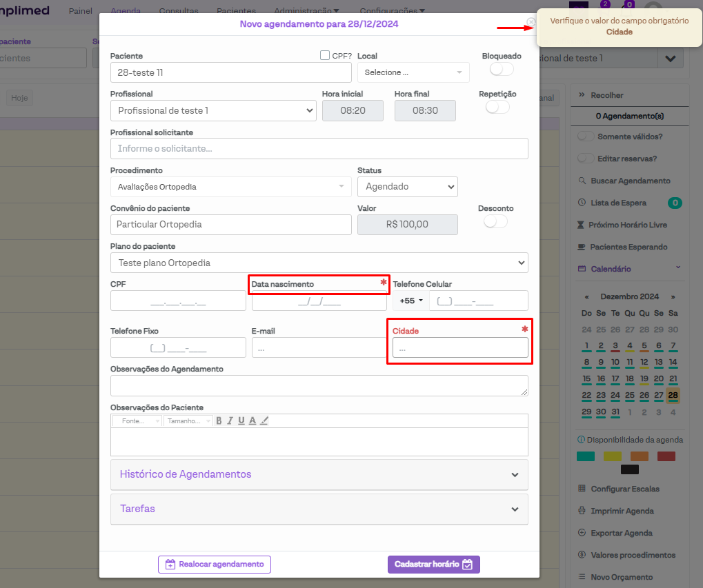This screenshot has width=703, height=588.
Task: Open the Local dropdown
Action: [413, 72]
